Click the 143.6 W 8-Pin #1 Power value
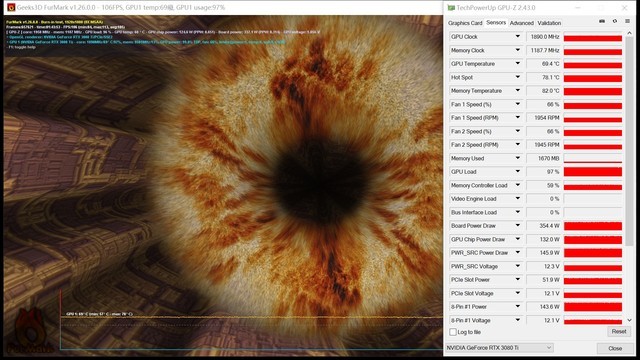The image size is (640, 360). click(549, 307)
